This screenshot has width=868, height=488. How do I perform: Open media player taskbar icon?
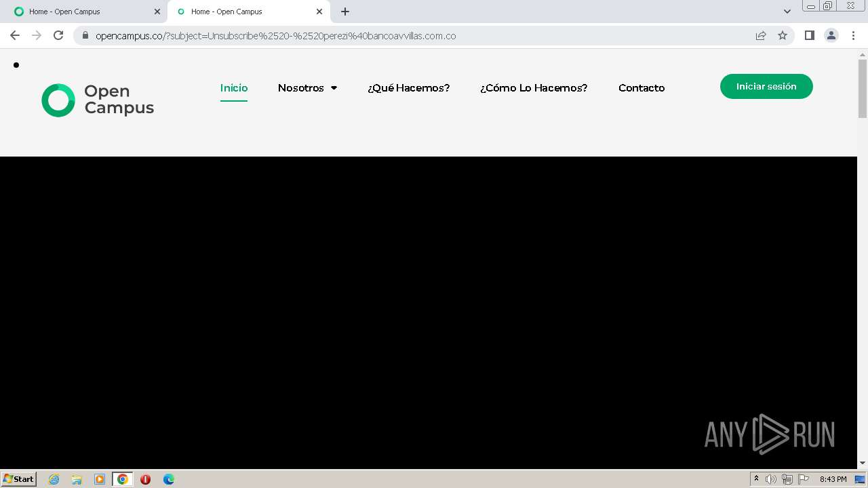pyautogui.click(x=100, y=479)
